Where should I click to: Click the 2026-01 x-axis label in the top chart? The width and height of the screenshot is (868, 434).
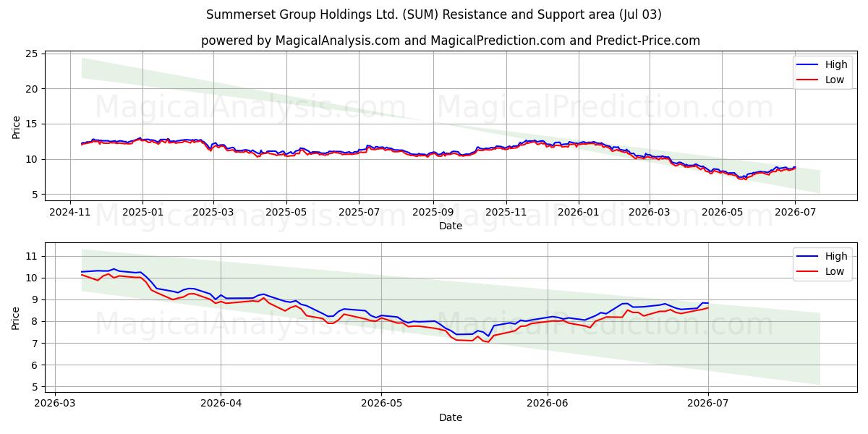578,213
